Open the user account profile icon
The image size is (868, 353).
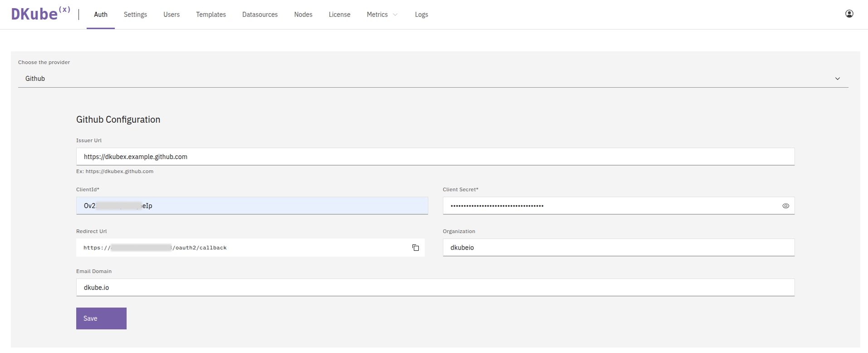pos(849,14)
